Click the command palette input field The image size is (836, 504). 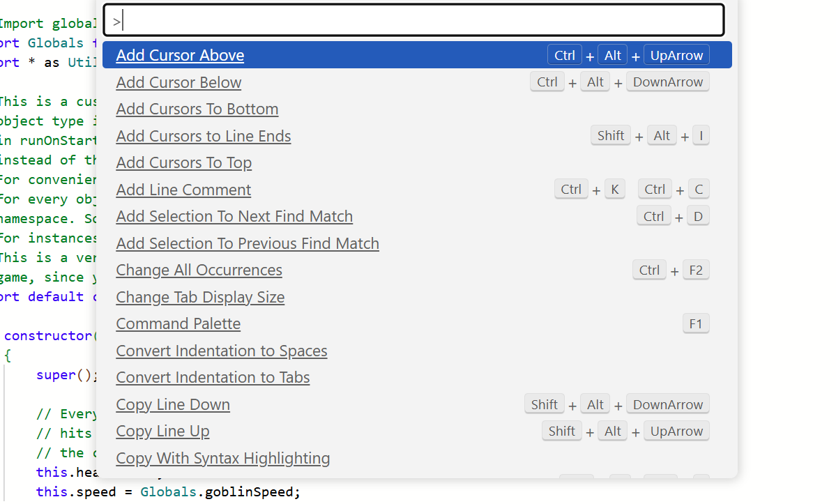click(x=413, y=20)
